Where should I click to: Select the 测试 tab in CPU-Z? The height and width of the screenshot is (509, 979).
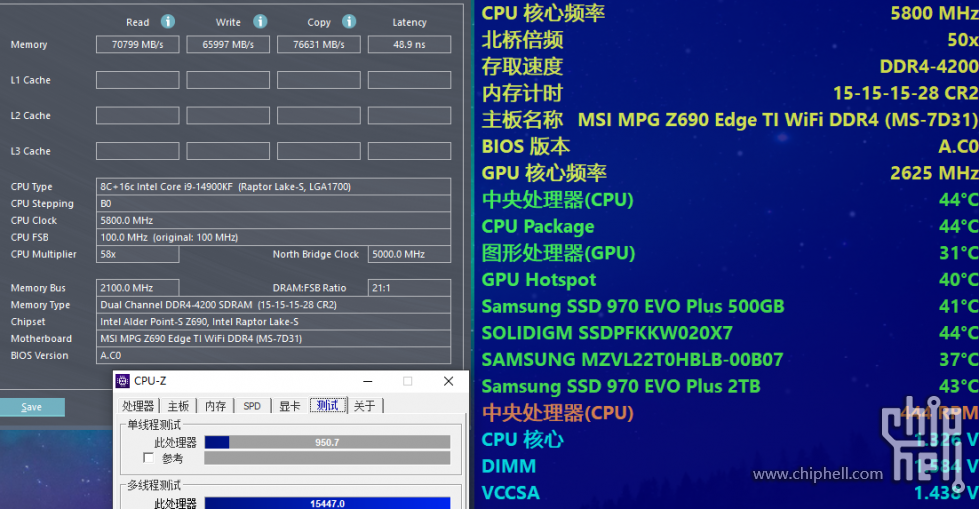click(x=328, y=405)
